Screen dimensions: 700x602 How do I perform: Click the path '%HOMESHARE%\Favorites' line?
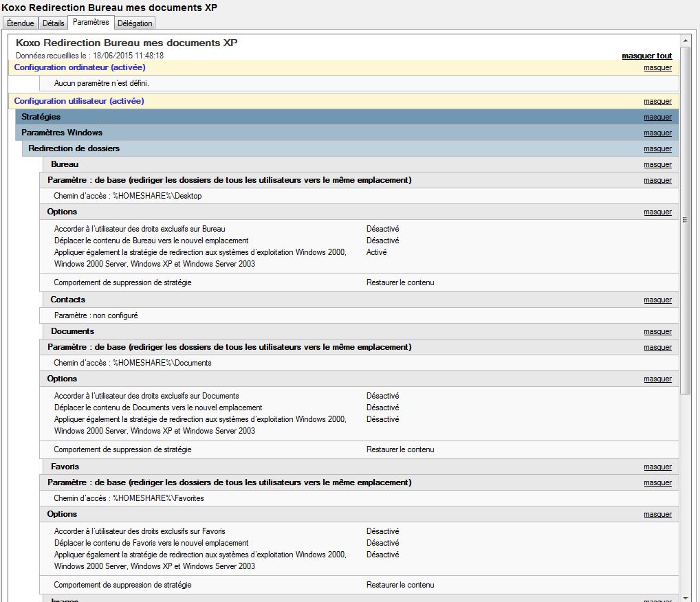(129, 498)
